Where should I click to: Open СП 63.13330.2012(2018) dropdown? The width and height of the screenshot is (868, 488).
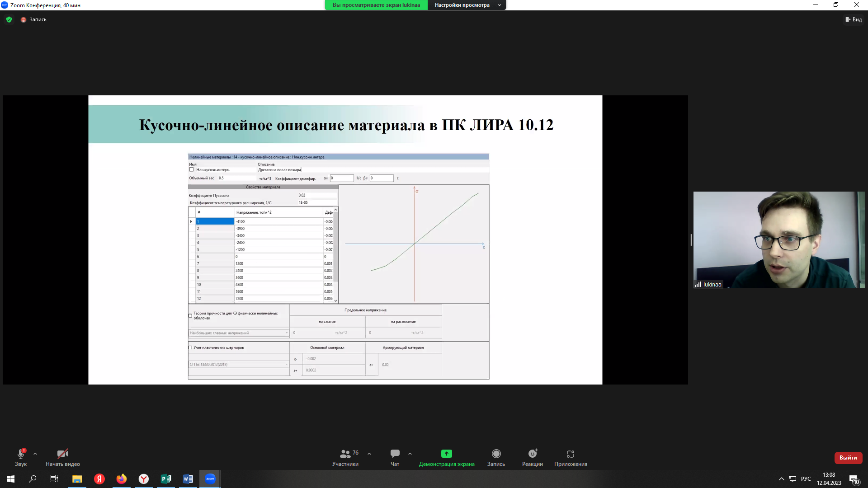pyautogui.click(x=239, y=364)
